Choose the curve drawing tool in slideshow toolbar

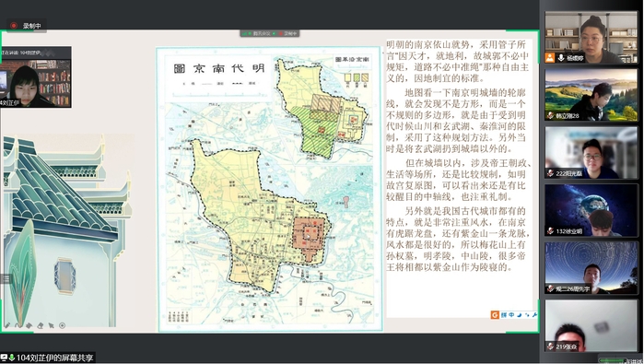[18, 325]
